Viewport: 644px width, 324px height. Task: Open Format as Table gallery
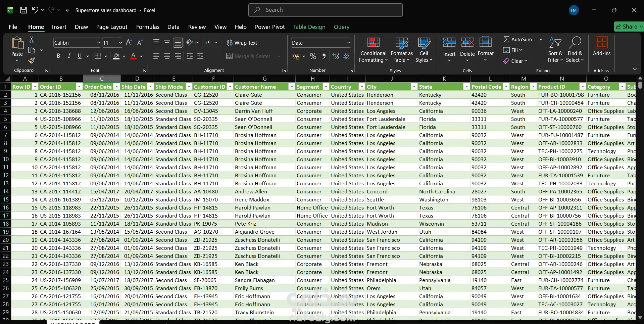coord(402,50)
